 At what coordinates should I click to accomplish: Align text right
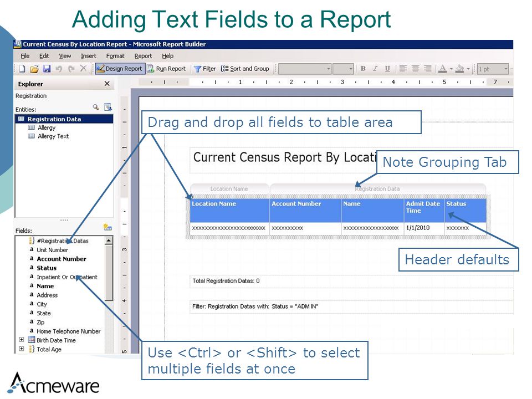[428, 69]
